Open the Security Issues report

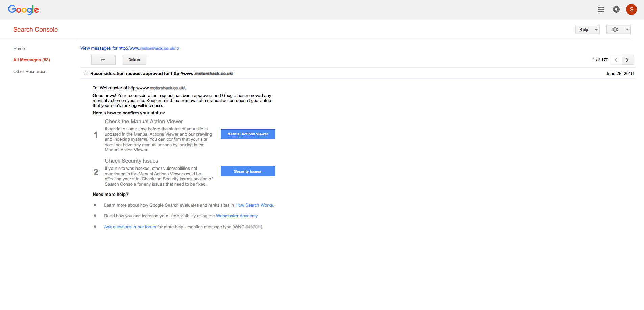(x=248, y=171)
